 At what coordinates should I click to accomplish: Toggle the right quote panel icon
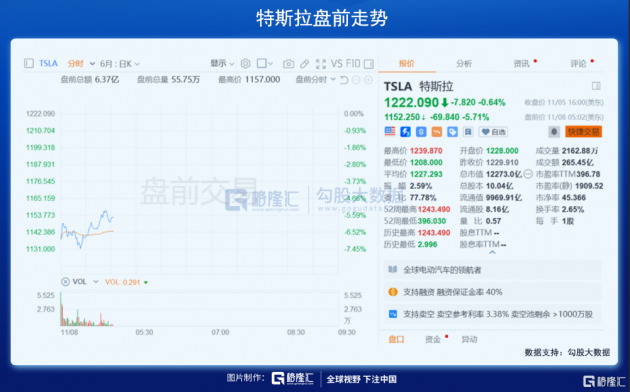pos(368,64)
